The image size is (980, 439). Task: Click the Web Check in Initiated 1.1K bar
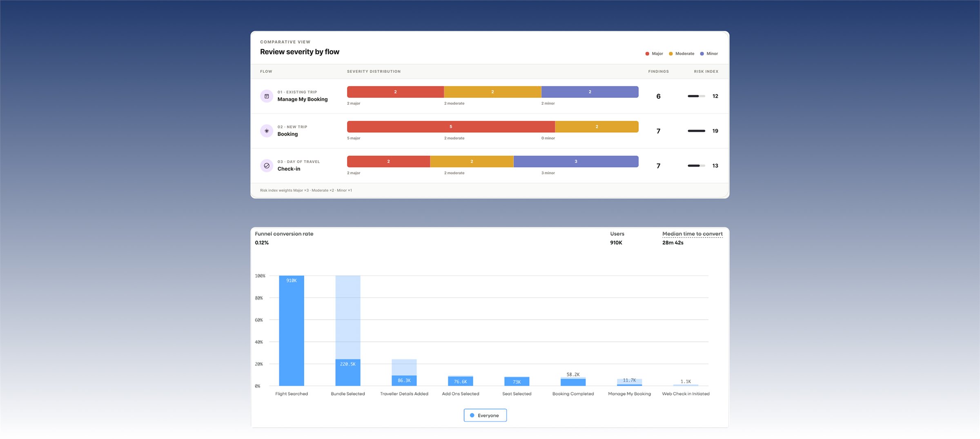[686, 385]
